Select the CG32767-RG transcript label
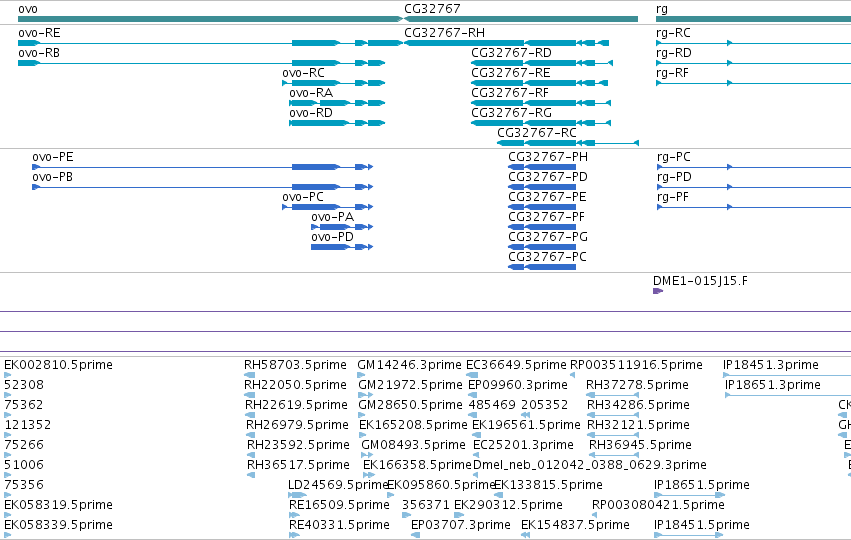This screenshot has width=851, height=540. tap(511, 113)
